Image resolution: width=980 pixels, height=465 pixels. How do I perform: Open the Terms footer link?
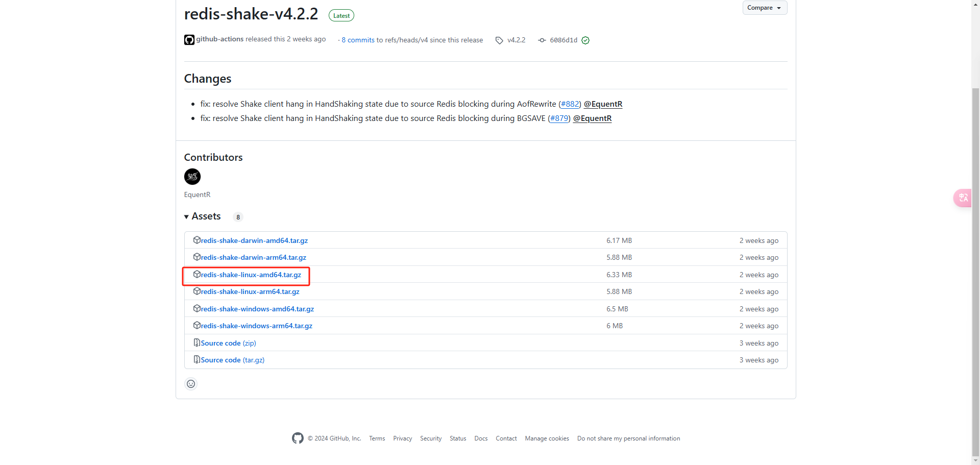[x=377, y=438]
